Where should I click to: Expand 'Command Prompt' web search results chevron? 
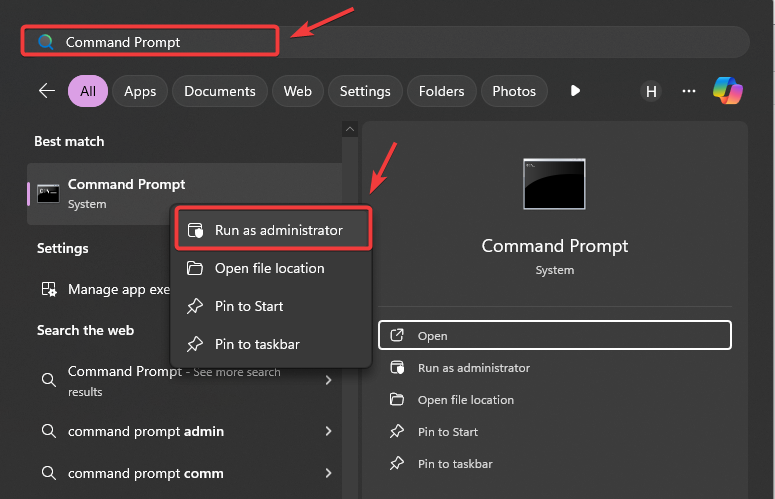tap(328, 380)
